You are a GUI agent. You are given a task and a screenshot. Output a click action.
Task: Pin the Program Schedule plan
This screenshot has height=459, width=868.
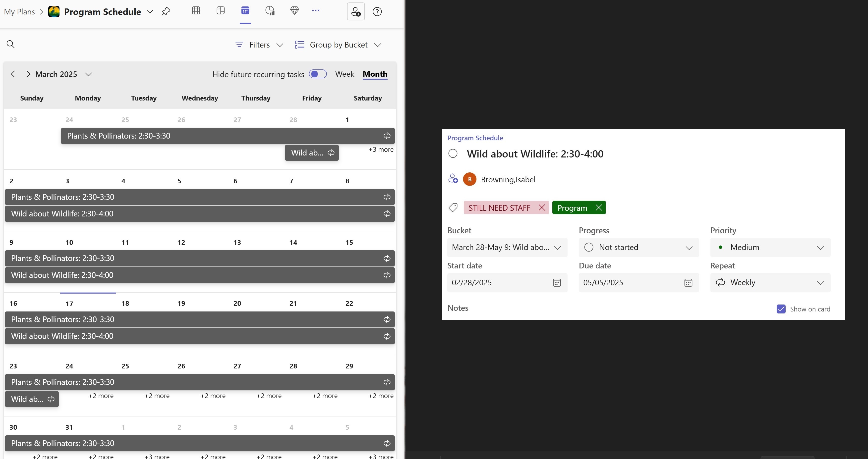[166, 11]
